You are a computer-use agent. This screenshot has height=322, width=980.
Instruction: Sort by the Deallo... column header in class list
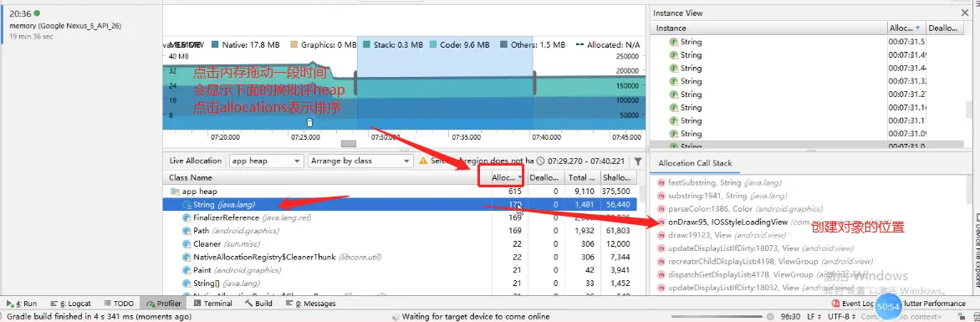click(545, 177)
